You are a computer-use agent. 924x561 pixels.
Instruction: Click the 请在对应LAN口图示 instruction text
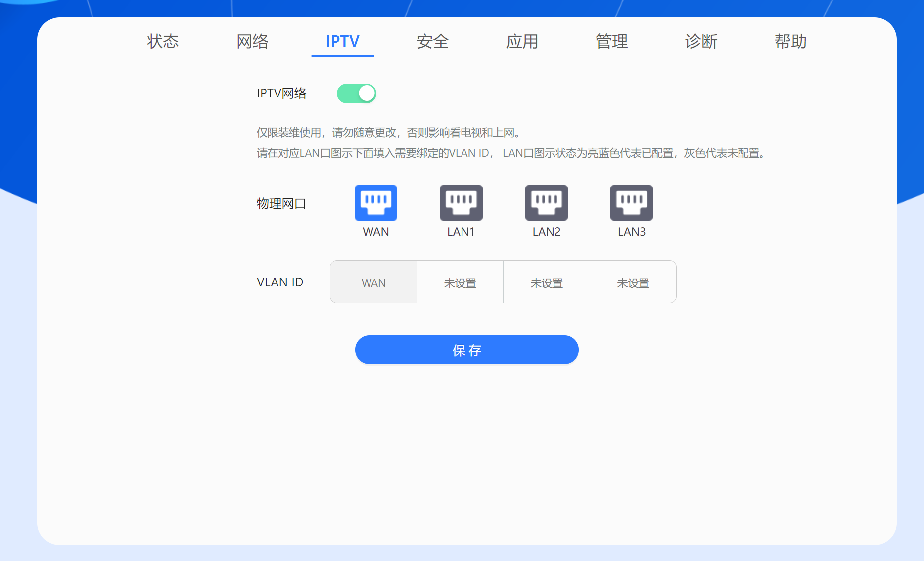(511, 153)
